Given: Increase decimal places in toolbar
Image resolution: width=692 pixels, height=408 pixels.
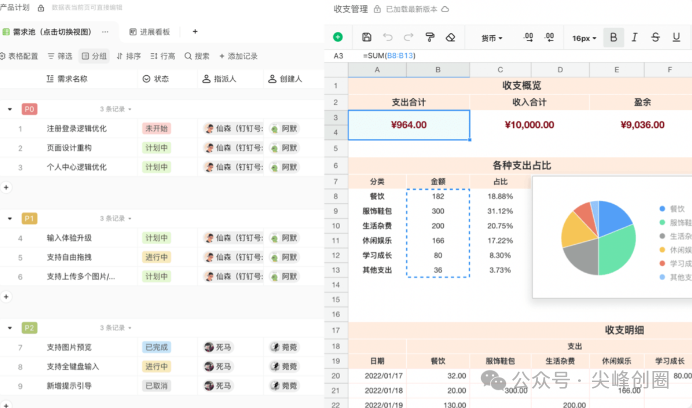Looking at the screenshot, I should click(549, 38).
